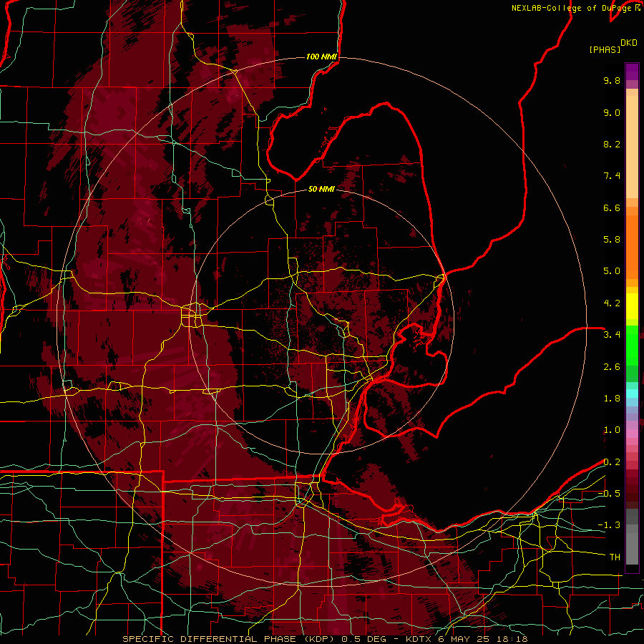Screen dimensions: 644x644
Task: Click the purple top segment of the color bar
Action: pos(632,72)
